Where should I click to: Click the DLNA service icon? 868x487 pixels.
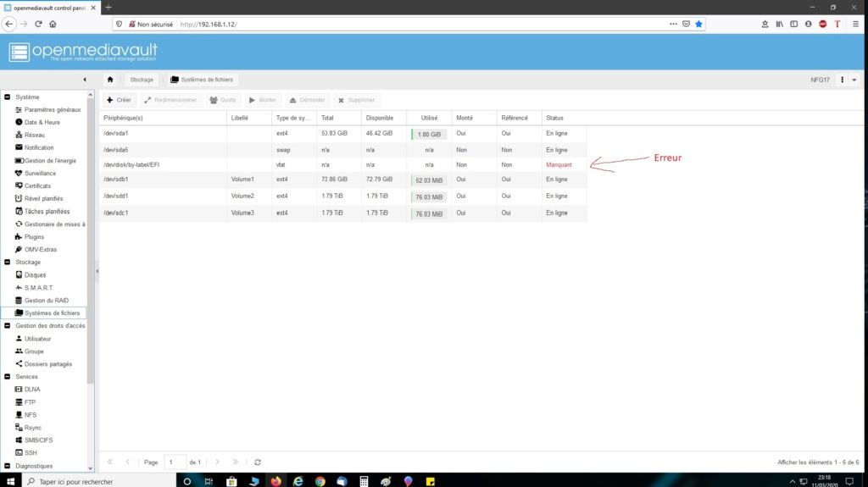pos(19,390)
